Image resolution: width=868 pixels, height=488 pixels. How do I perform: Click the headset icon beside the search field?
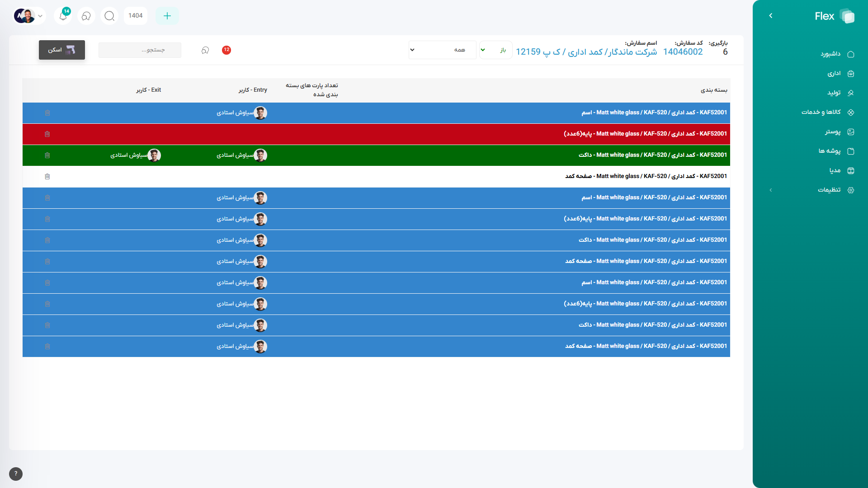coord(205,50)
